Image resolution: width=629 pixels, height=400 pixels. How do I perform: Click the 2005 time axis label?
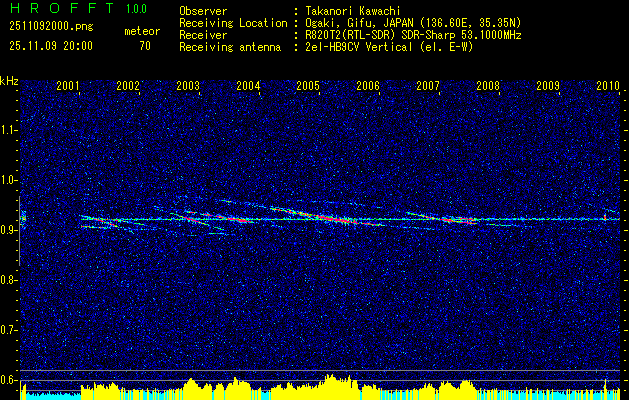click(x=308, y=86)
